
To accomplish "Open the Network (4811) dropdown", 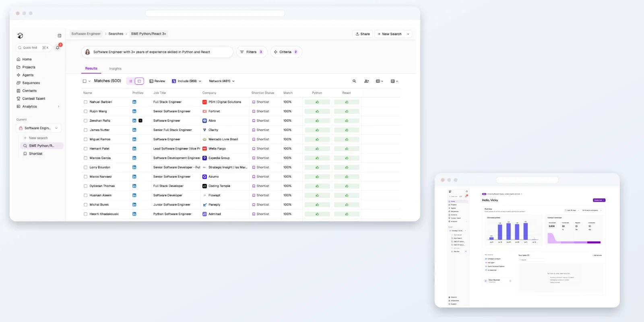I will (x=222, y=81).
